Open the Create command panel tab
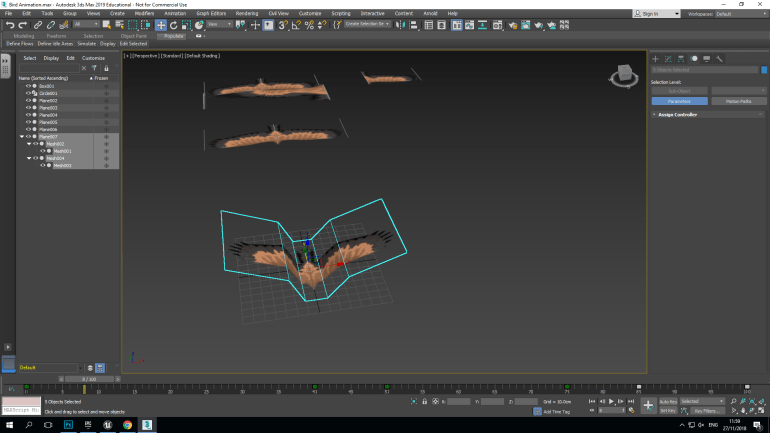Image resolution: width=770 pixels, height=433 pixels. (655, 58)
